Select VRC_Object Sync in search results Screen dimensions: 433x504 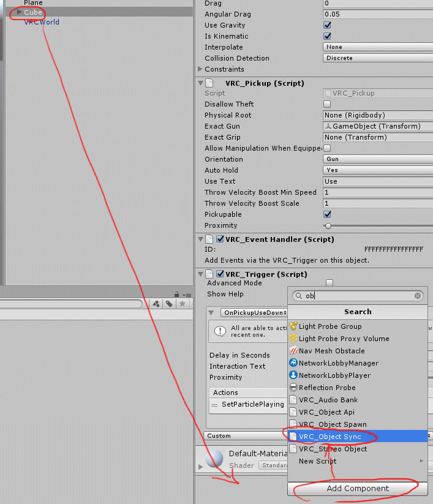click(358, 436)
